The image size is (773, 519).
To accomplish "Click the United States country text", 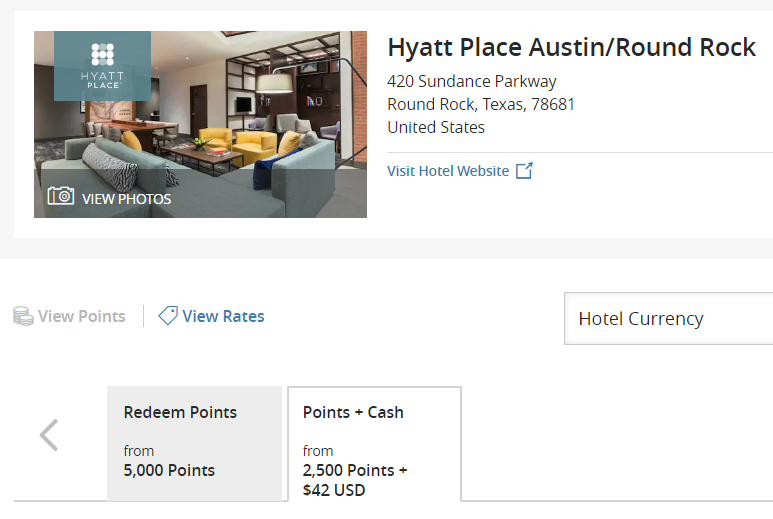I will coord(436,128).
